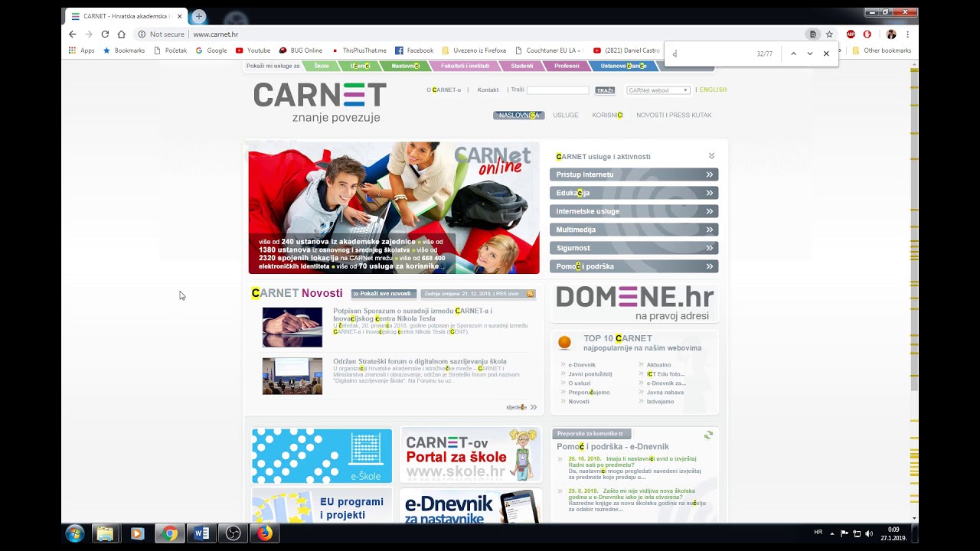Open Chrome's three-dot menu
980x551 pixels.
[x=908, y=34]
